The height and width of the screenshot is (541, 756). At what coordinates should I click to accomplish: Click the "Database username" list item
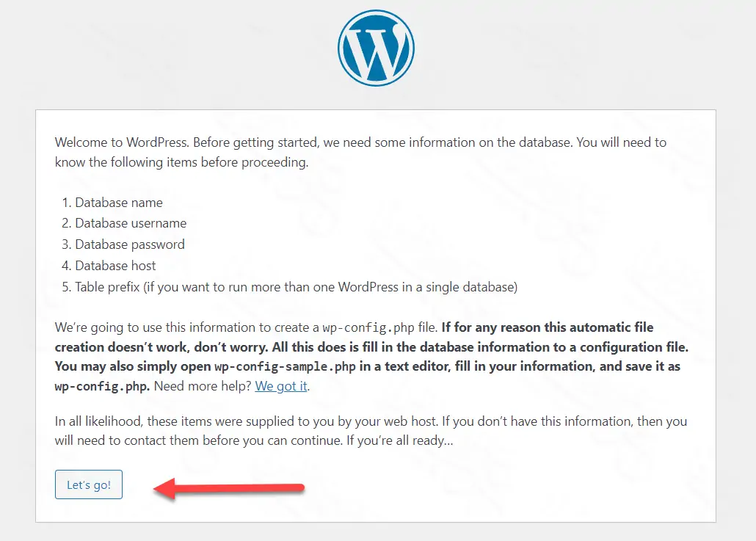pos(131,223)
